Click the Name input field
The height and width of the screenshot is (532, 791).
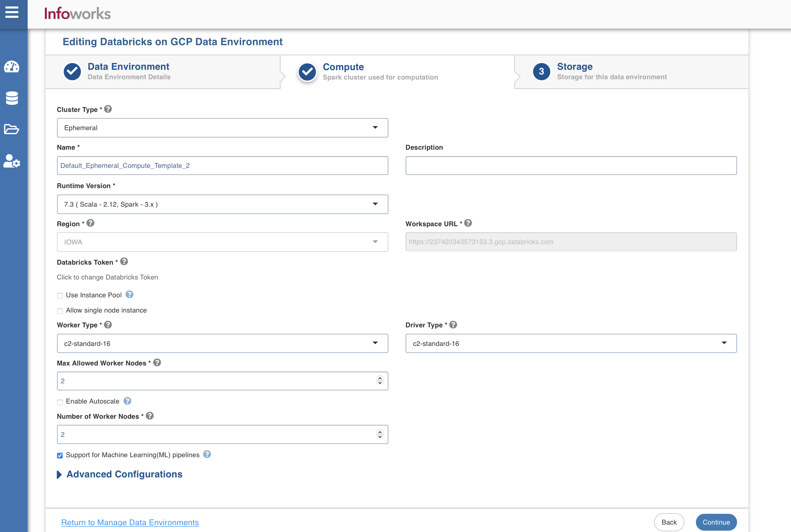click(x=223, y=166)
